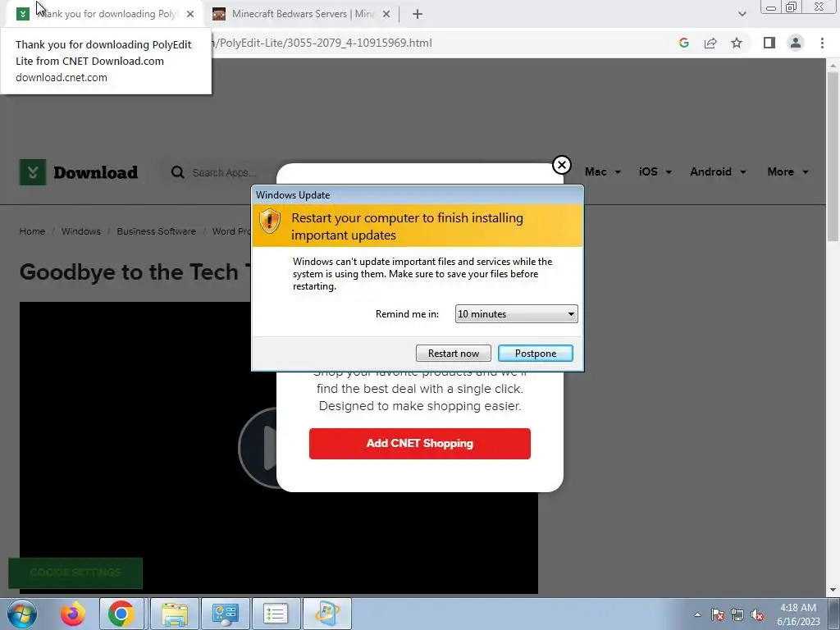Open the Control Panel taskbar icon

(x=225, y=614)
